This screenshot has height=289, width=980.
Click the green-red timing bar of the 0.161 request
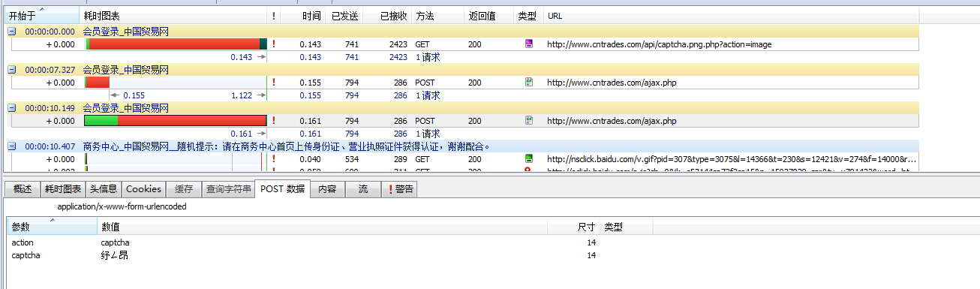pos(176,121)
